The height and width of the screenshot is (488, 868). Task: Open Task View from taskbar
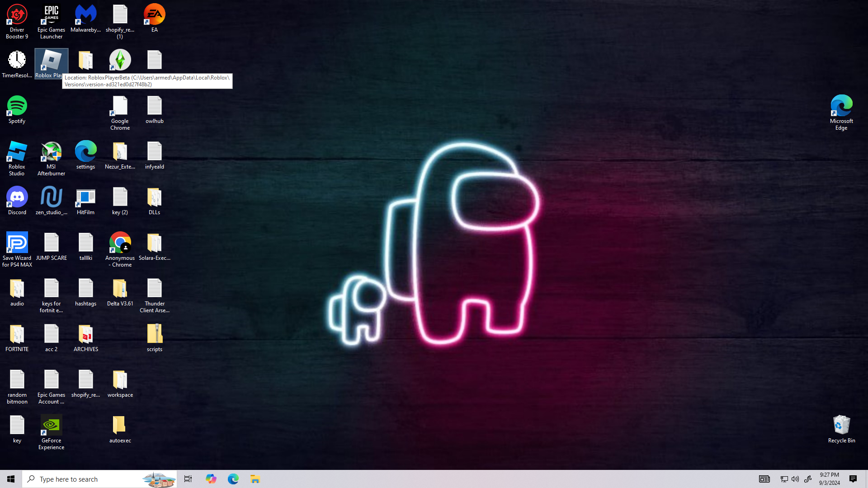pyautogui.click(x=188, y=479)
